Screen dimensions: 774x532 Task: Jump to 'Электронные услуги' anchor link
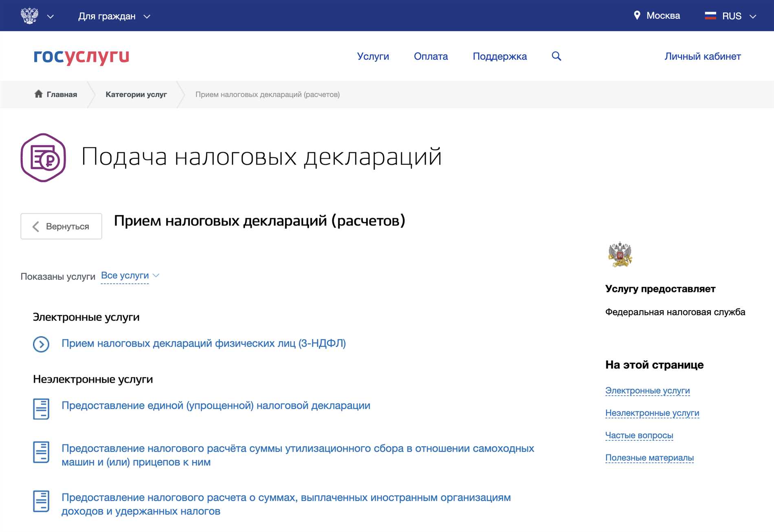point(647,391)
